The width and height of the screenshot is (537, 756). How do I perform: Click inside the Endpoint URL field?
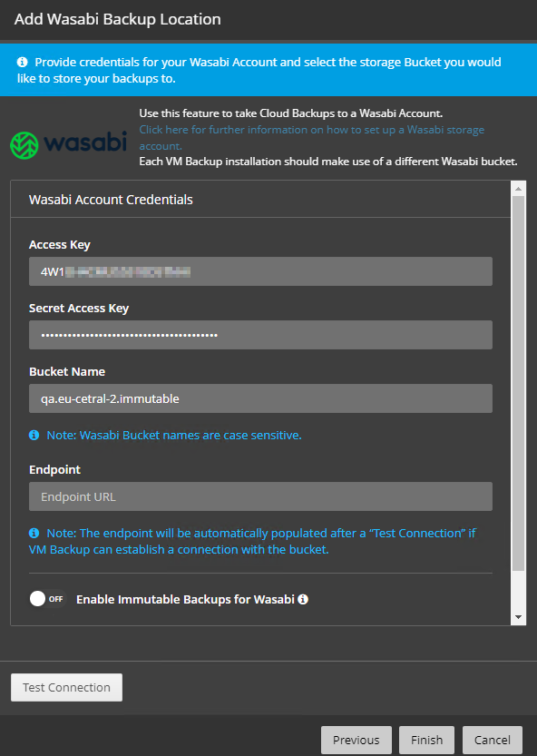pyautogui.click(x=260, y=496)
